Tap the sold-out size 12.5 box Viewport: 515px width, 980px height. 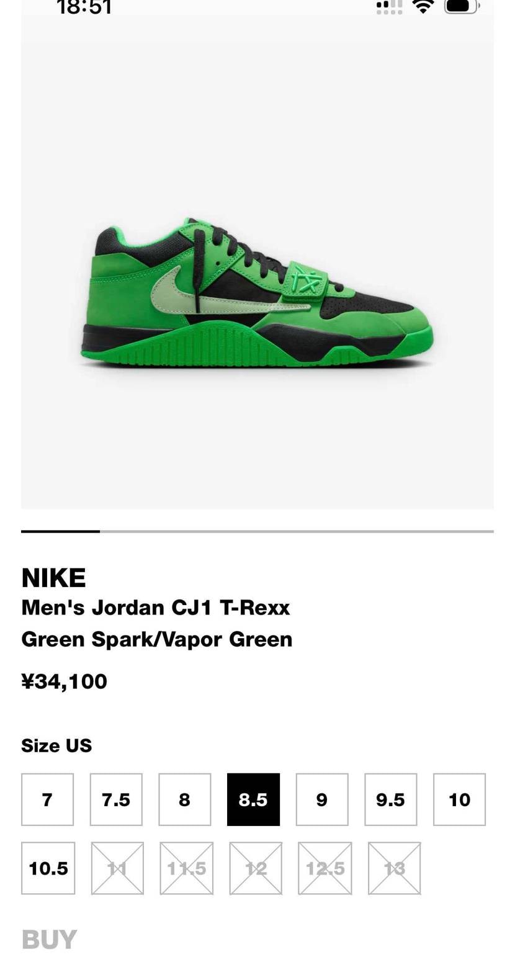(x=325, y=868)
